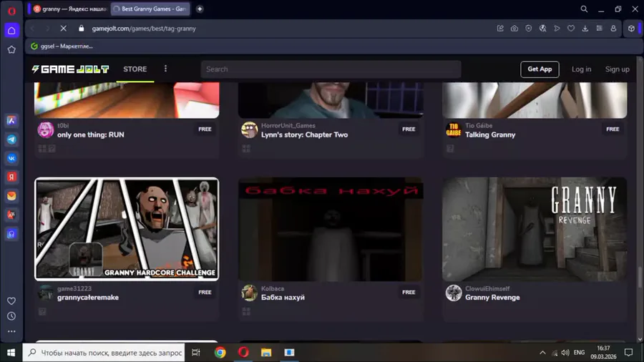Click the Game Jolt logo
The height and width of the screenshot is (362, 644).
tap(70, 69)
